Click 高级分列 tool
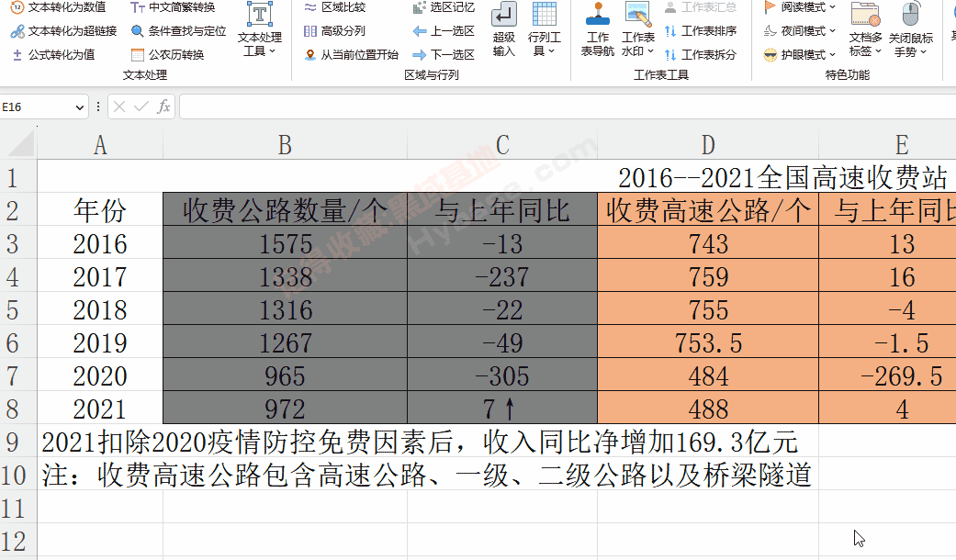The height and width of the screenshot is (560, 956). 334,31
